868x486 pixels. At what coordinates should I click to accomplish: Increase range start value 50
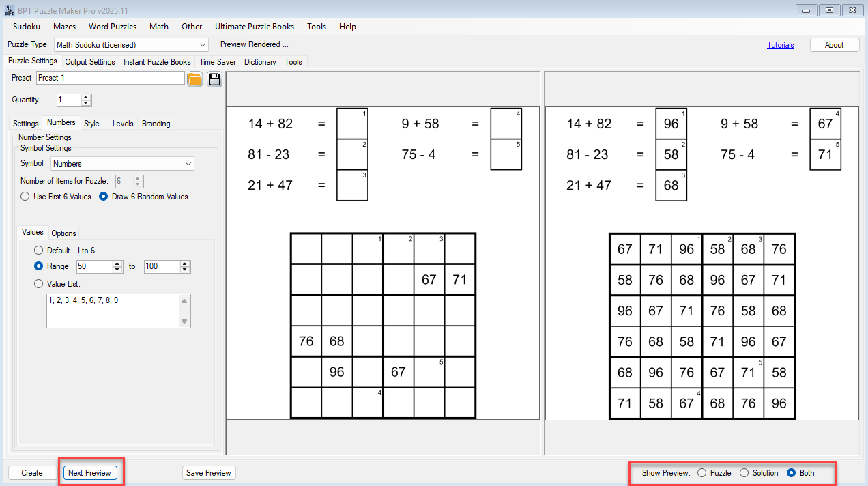click(117, 263)
